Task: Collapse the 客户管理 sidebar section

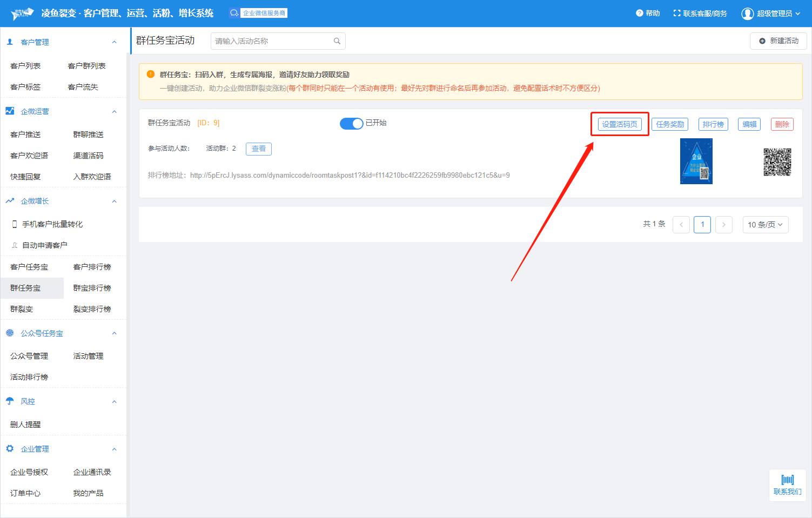Action: point(114,42)
